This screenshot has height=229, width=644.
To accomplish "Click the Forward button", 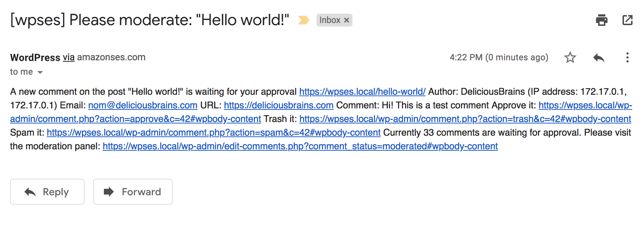I will [133, 192].
